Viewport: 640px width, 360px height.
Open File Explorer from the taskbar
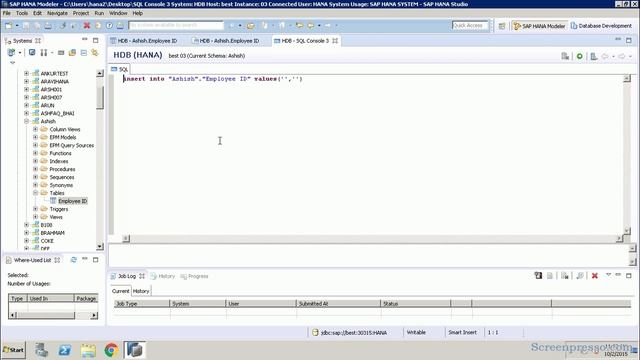point(88,350)
